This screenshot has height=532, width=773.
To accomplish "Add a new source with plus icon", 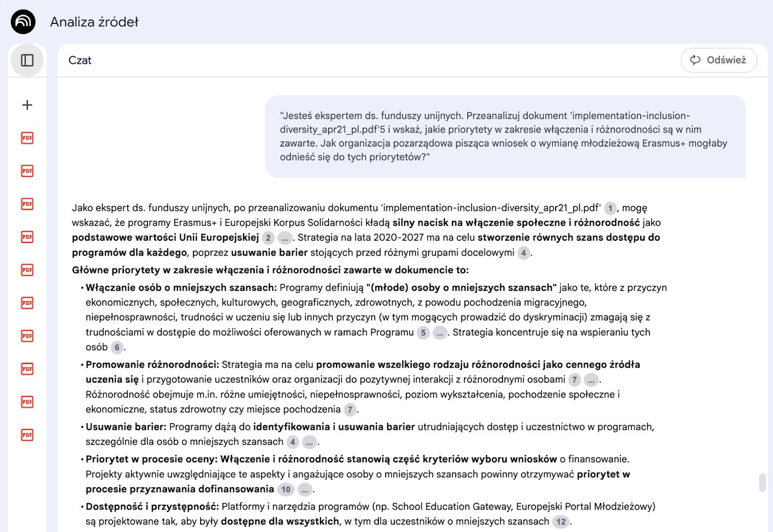I will tap(27, 105).
